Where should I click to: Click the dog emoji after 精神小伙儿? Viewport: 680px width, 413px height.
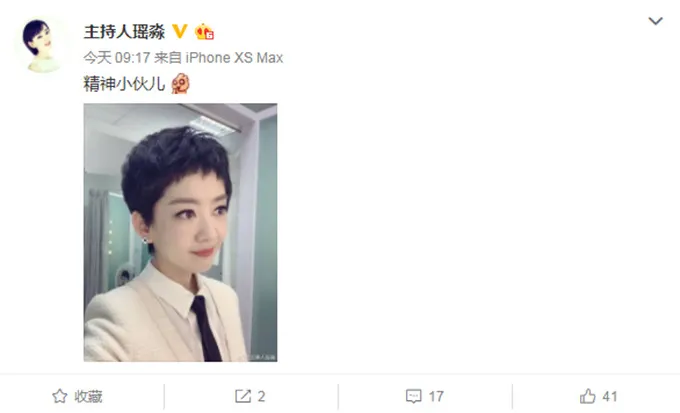click(x=180, y=83)
